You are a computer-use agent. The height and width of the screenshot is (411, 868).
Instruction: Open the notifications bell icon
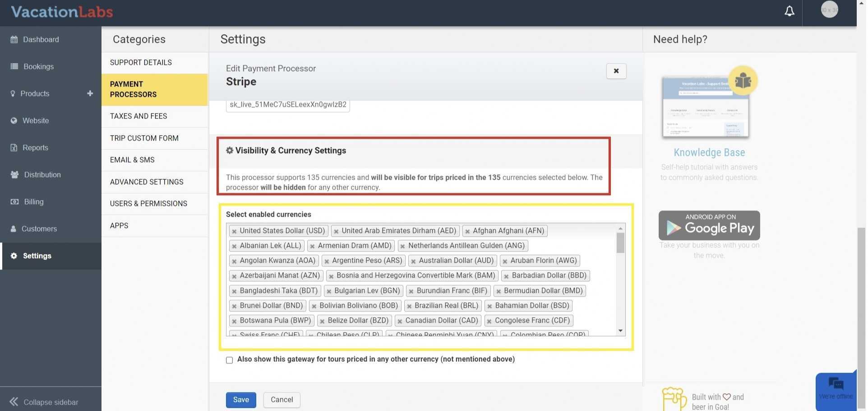click(x=790, y=11)
